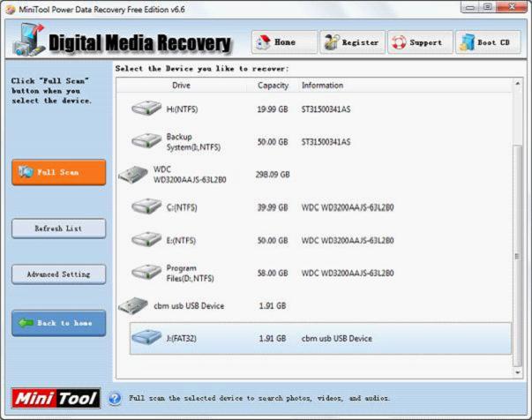Screen dimensions: 532x420
Task: Click the Digital Media Recovery logo icon
Action: 29,40
